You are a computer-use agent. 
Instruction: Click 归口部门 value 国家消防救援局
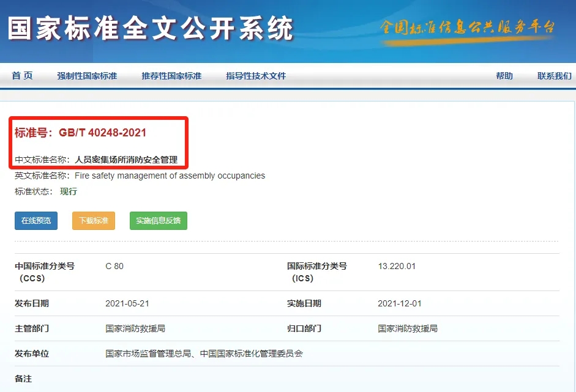pyautogui.click(x=408, y=328)
